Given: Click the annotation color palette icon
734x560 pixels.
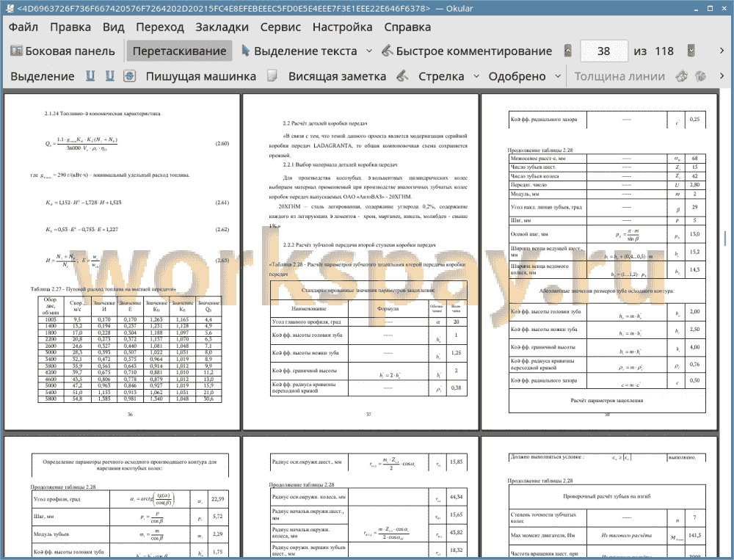Looking at the screenshot, I should tap(682, 76).
